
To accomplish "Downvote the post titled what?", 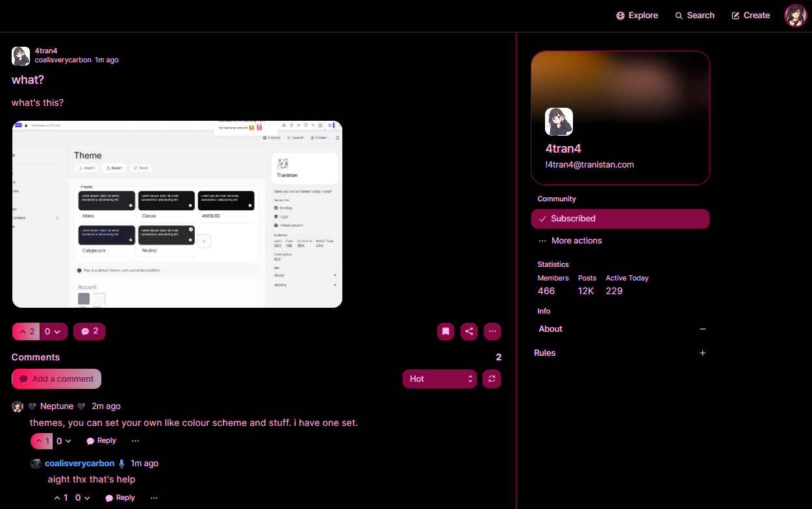I will tap(53, 331).
